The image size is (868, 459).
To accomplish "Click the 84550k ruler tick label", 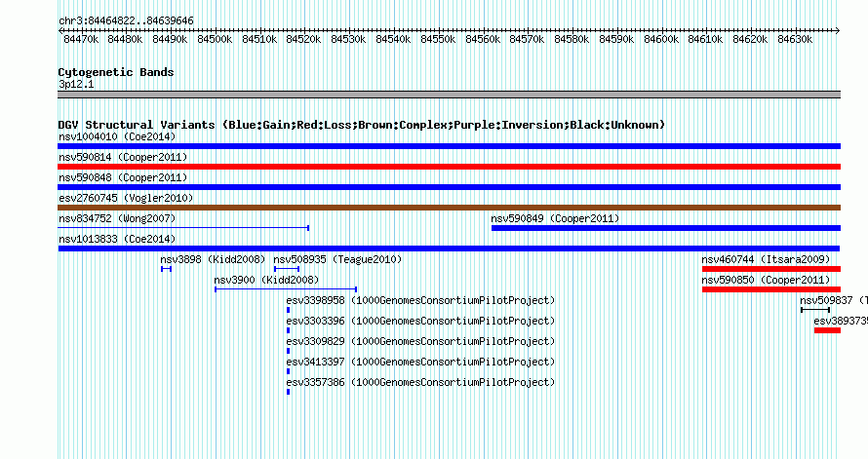I will coord(438,39).
